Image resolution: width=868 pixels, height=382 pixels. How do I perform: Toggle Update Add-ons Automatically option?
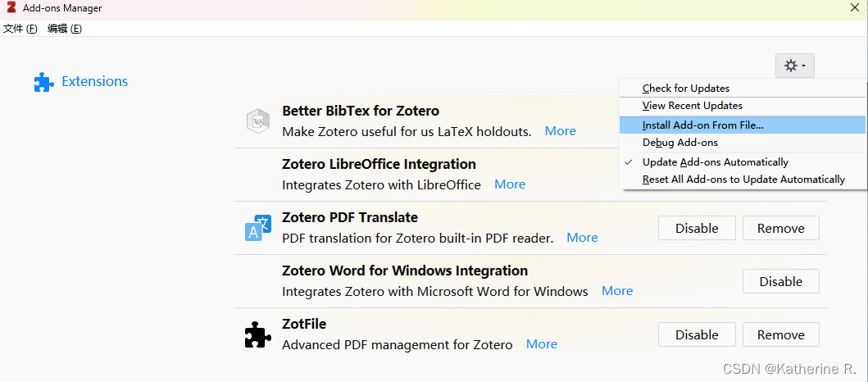point(715,162)
